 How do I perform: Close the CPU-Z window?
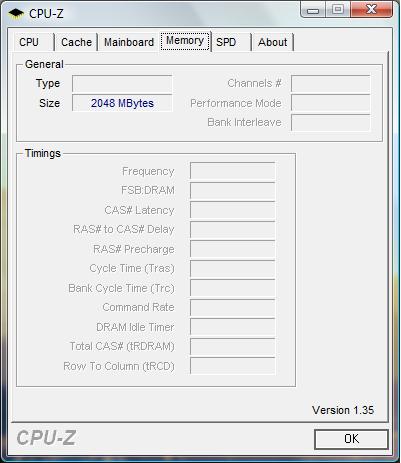click(372, 9)
